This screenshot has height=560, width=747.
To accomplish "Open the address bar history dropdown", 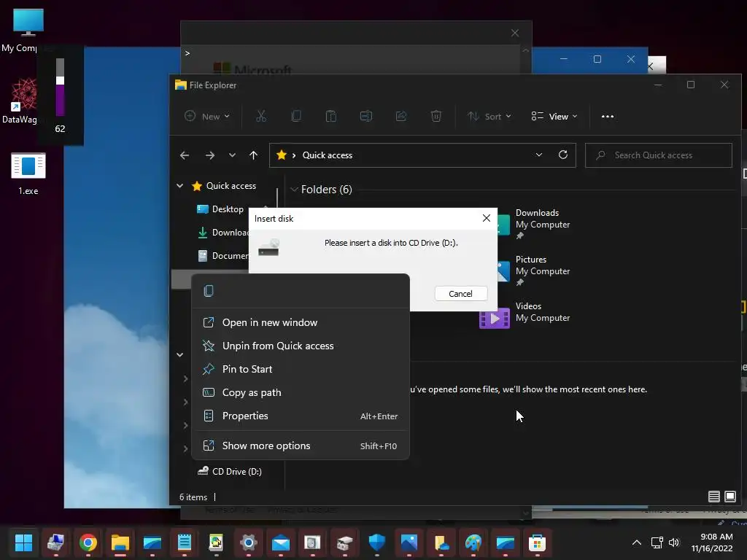I will point(539,155).
